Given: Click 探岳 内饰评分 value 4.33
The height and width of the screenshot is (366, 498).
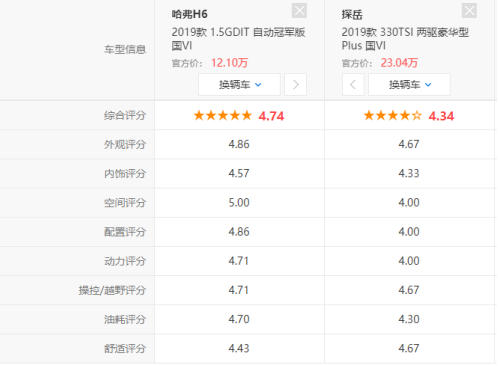Looking at the screenshot, I should point(409,173).
